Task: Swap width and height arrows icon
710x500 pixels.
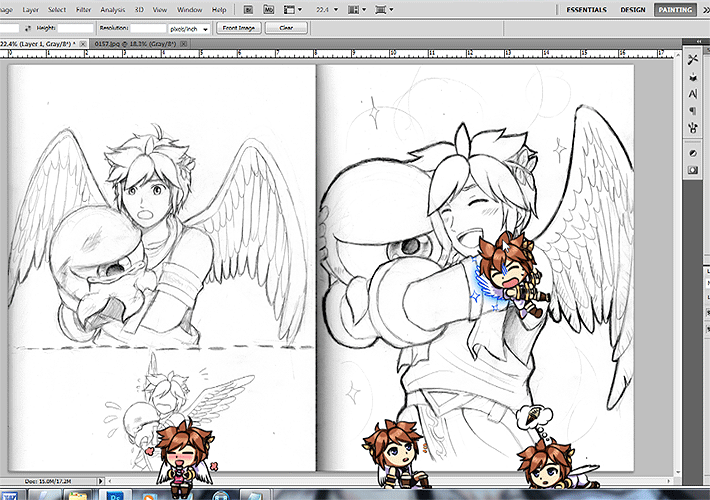Action: pyautogui.click(x=28, y=29)
